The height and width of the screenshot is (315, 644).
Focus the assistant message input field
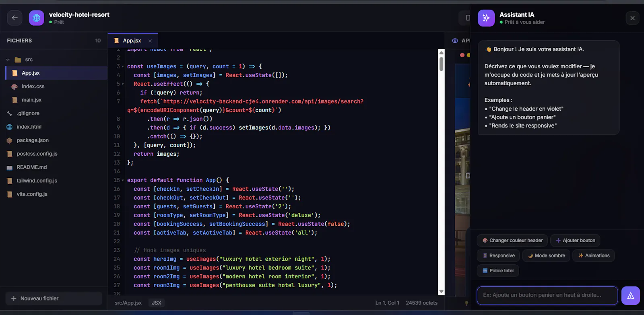tap(547, 296)
